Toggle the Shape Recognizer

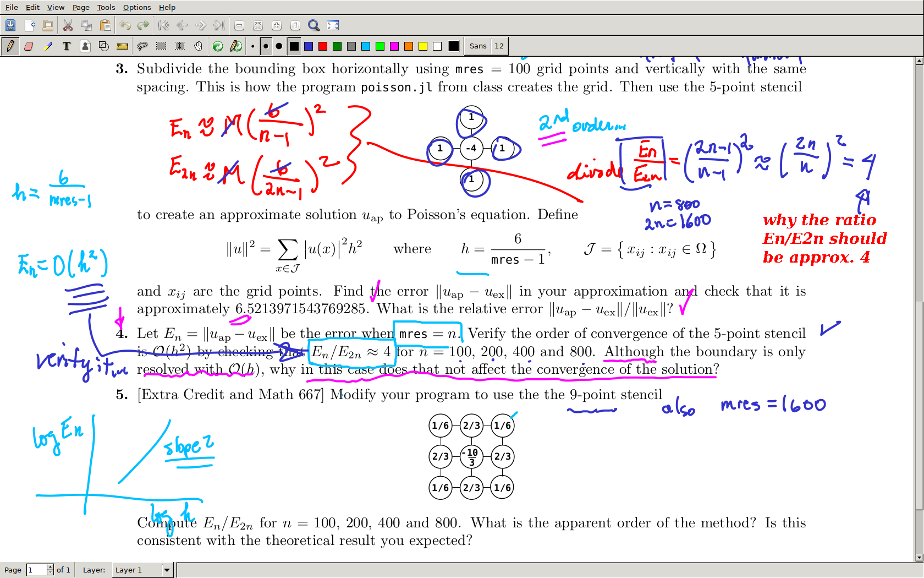[104, 46]
